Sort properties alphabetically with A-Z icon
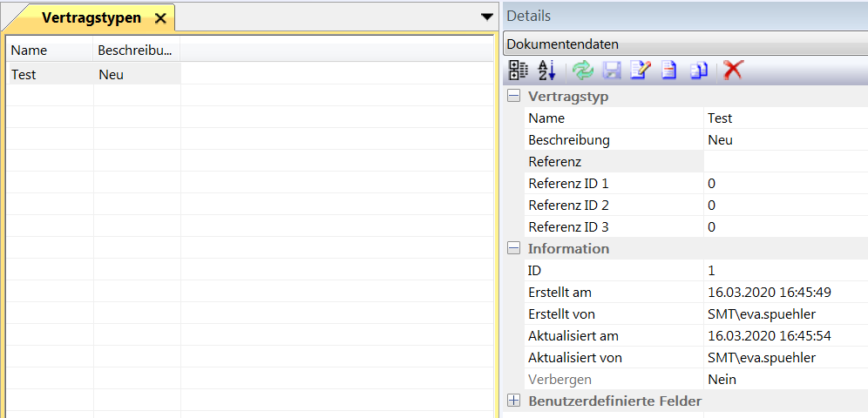Image resolution: width=868 pixels, height=418 pixels. pos(546,71)
